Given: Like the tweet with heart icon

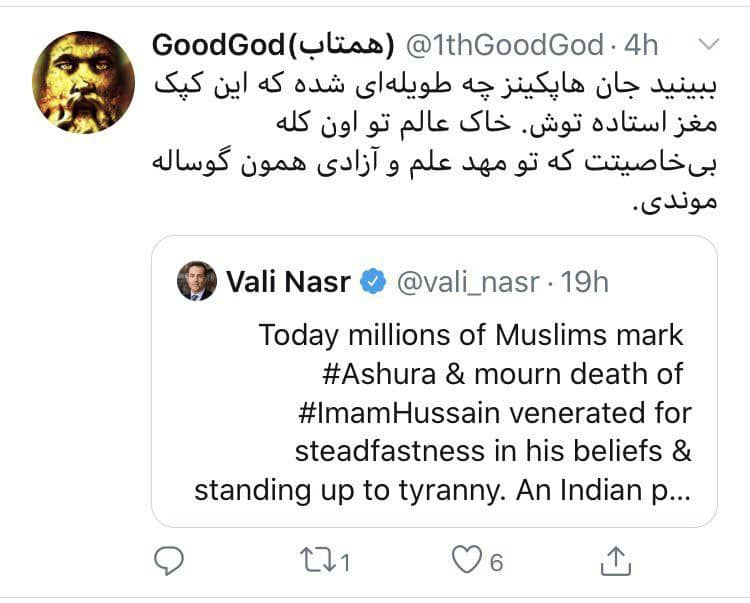Looking at the screenshot, I should [x=466, y=561].
